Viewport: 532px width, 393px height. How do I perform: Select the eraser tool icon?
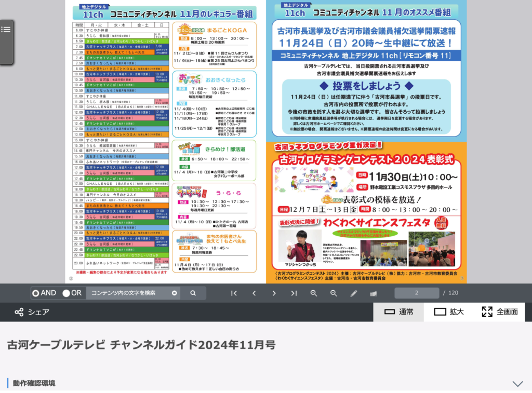point(374,294)
